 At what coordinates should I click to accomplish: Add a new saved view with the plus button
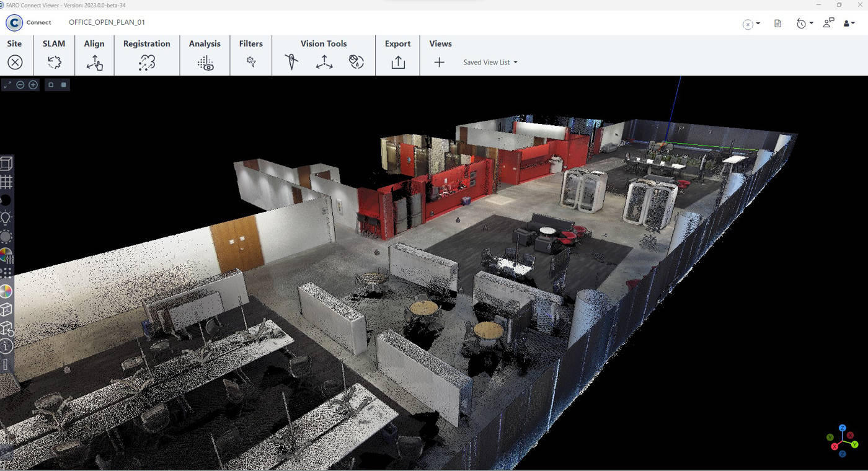tap(439, 62)
